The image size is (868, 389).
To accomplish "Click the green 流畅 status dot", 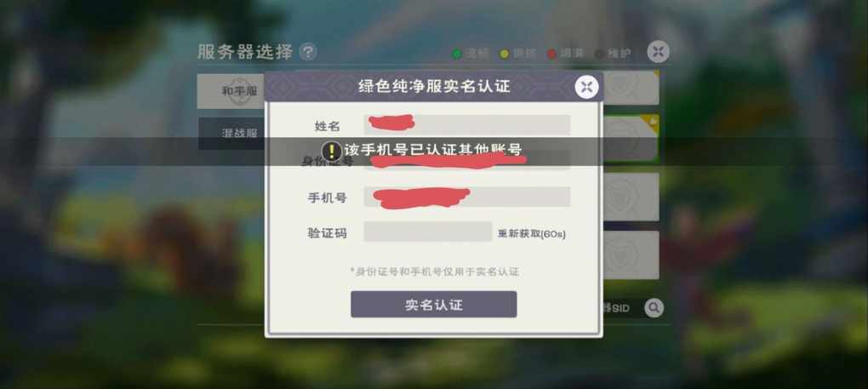I will (x=457, y=54).
